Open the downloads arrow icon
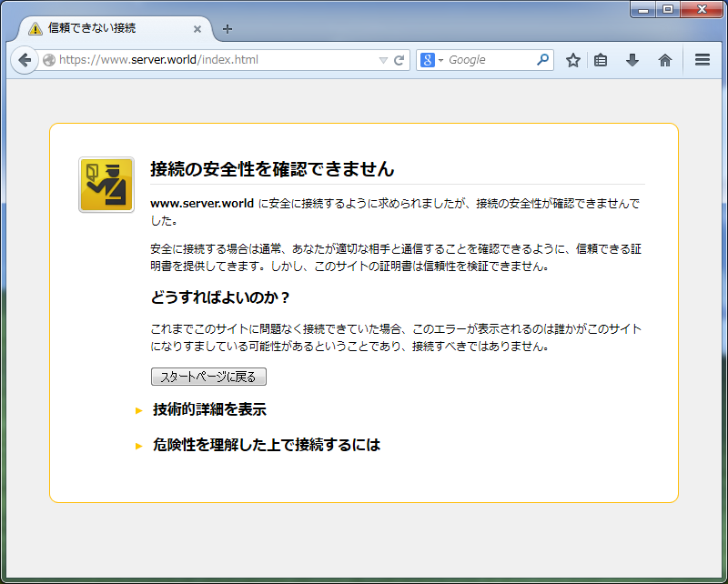This screenshot has height=584, width=728. click(x=632, y=60)
